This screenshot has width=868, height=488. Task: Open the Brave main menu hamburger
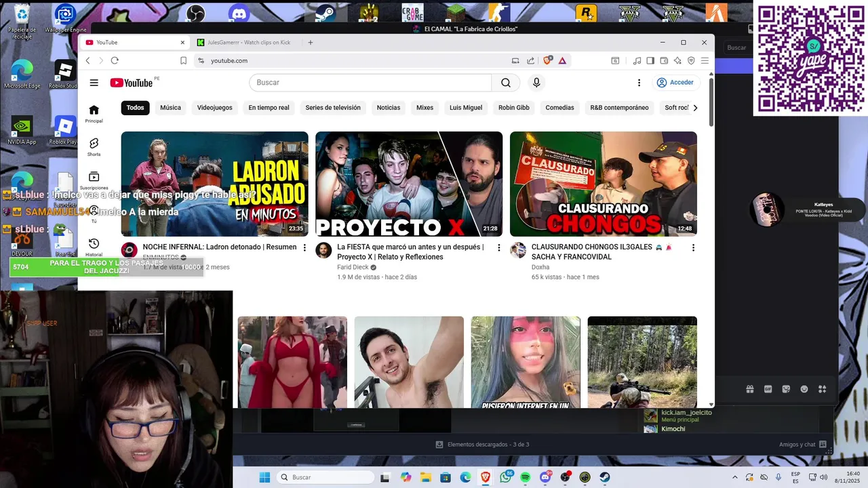pyautogui.click(x=705, y=60)
